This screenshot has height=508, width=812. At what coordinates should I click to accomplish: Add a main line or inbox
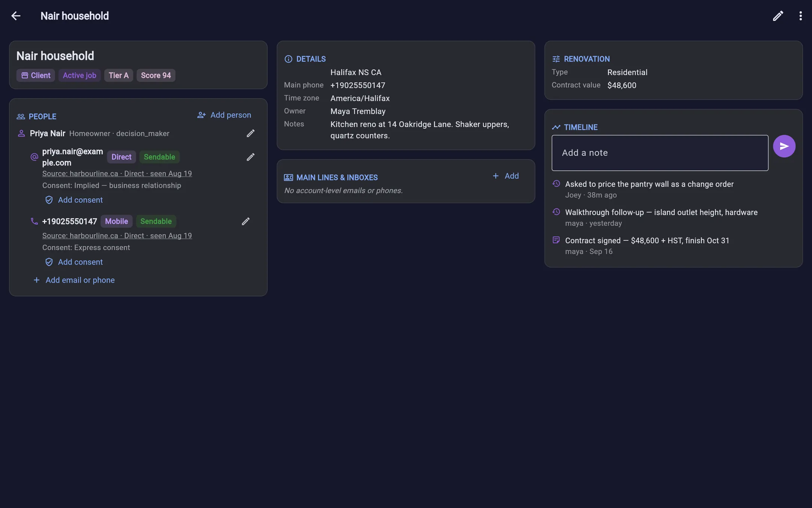pyautogui.click(x=506, y=176)
